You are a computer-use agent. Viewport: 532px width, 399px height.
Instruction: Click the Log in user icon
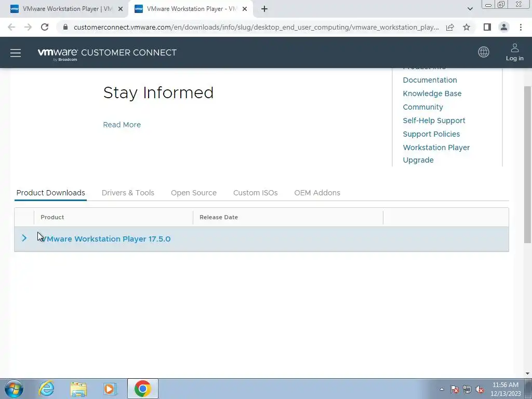(514, 52)
